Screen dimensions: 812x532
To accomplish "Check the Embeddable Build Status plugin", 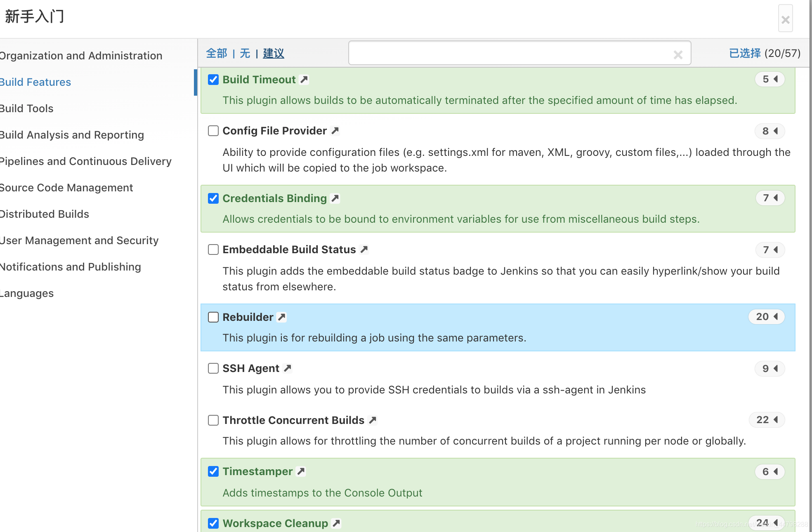I will tap(213, 250).
